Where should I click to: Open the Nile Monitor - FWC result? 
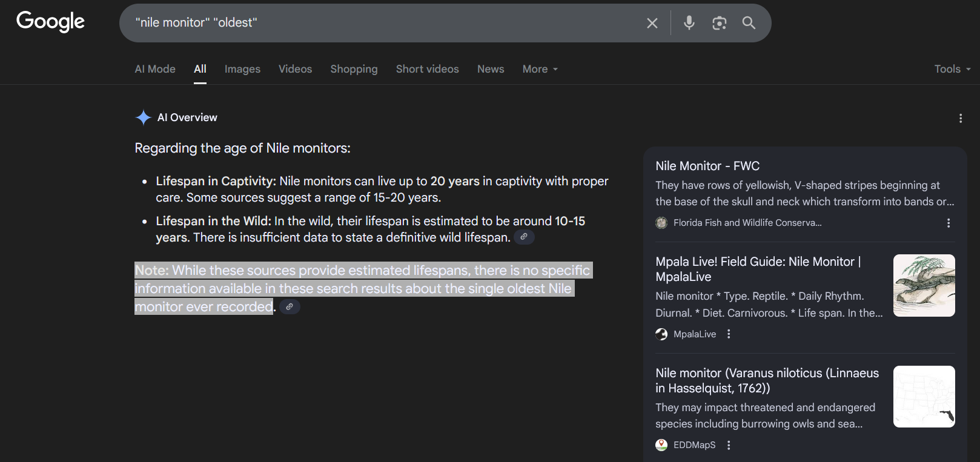click(x=707, y=166)
